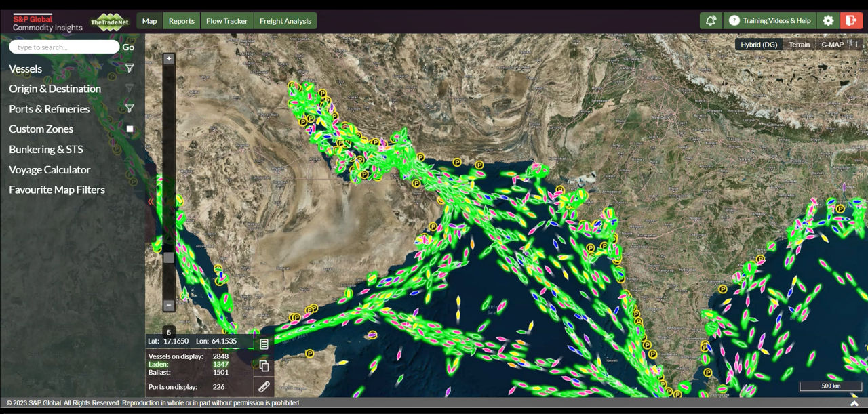The width and height of the screenshot is (868, 414).
Task: Switch map layer to Terrain
Action: 799,45
